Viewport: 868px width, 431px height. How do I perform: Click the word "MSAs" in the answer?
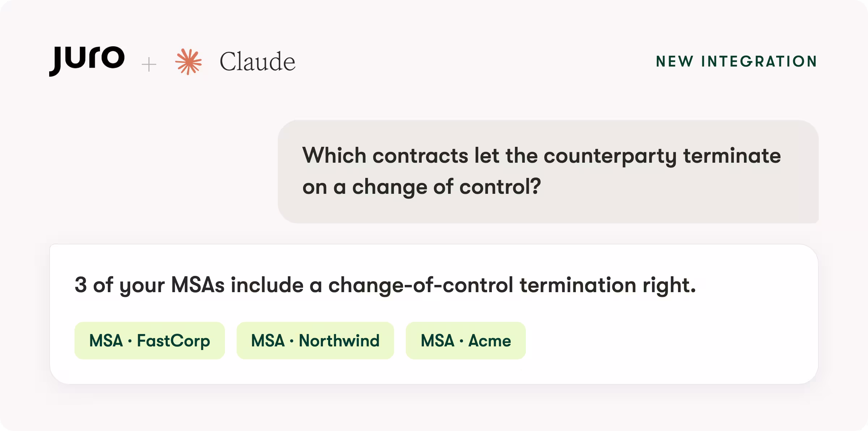point(198,285)
